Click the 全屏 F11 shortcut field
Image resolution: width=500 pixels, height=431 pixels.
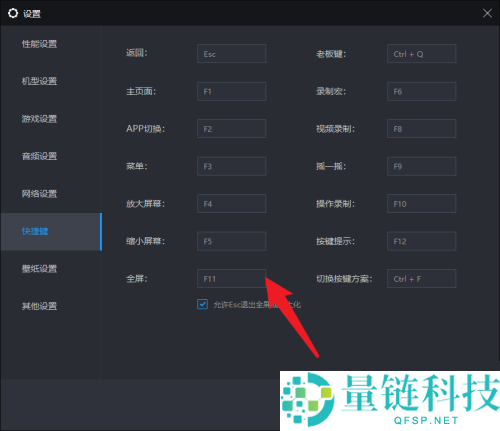click(232, 279)
